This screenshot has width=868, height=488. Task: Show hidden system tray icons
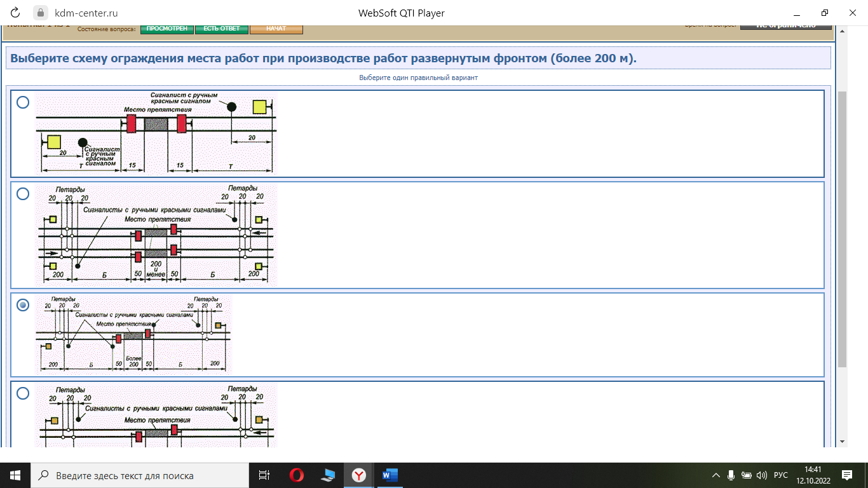(x=716, y=475)
